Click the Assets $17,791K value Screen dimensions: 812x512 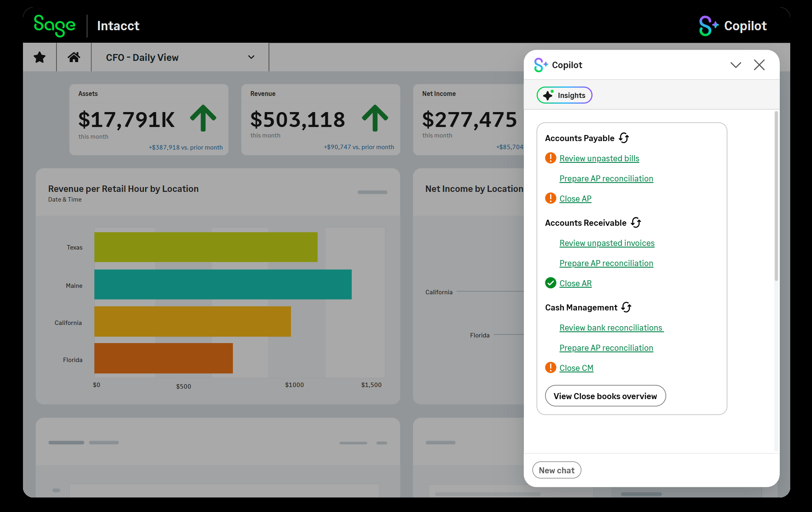coord(127,120)
